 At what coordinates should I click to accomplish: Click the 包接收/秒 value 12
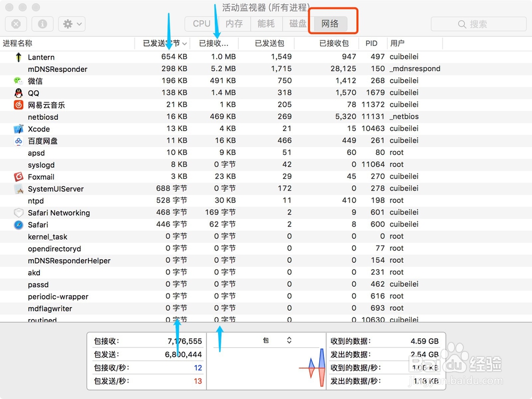(198, 368)
